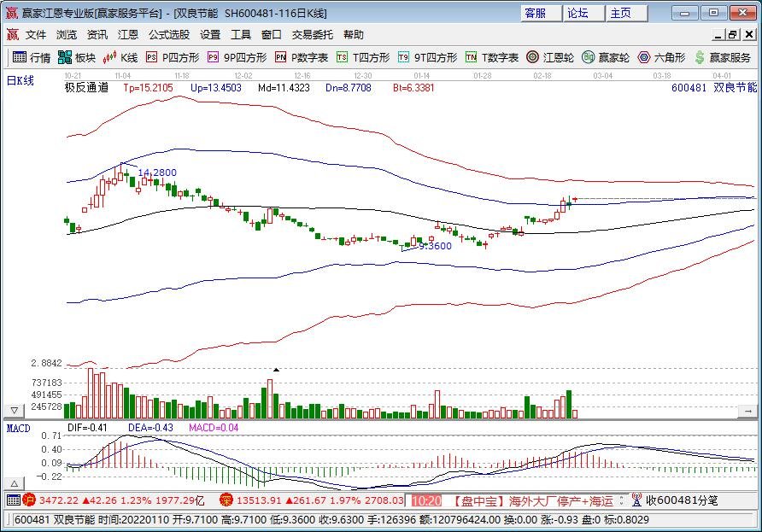Click the 03-04 date axis label

click(602, 76)
